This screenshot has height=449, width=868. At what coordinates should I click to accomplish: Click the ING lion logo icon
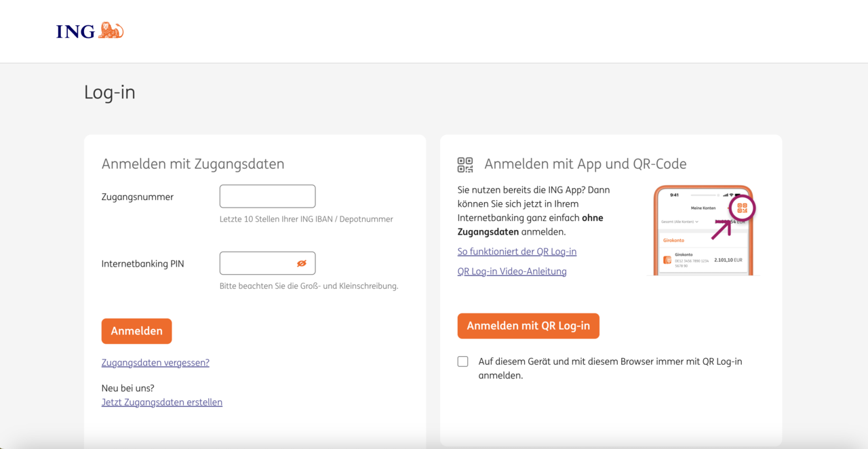point(111,31)
